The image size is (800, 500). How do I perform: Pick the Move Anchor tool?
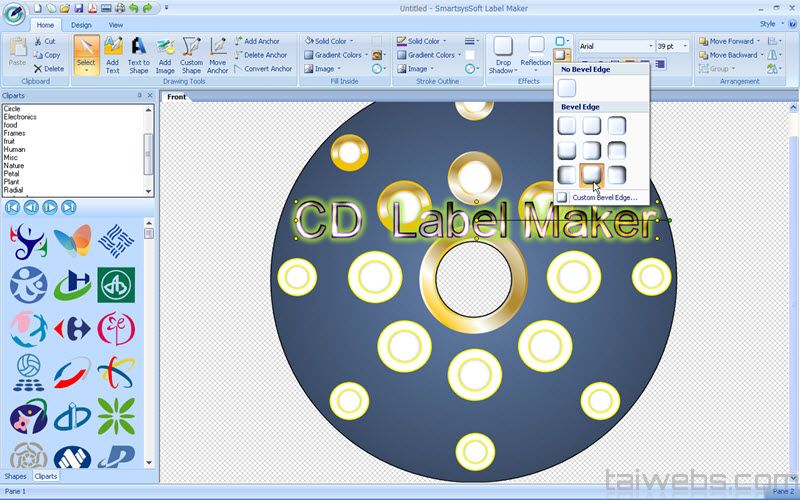217,54
